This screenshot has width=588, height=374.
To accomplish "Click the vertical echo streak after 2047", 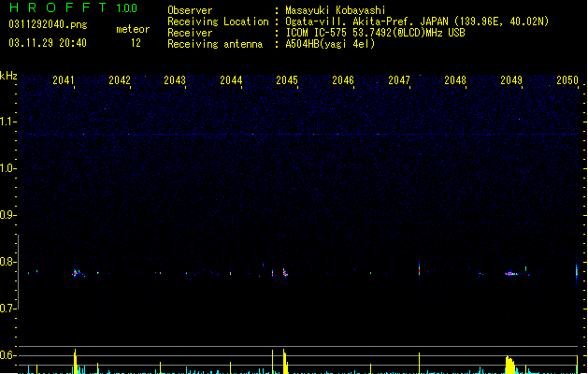I will (x=419, y=268).
